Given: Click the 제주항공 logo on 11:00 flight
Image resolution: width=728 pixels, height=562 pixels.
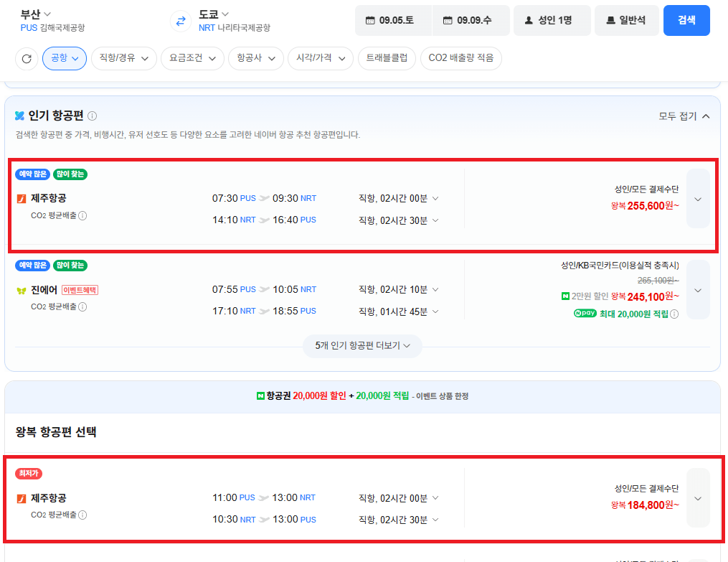Looking at the screenshot, I should coord(22,498).
